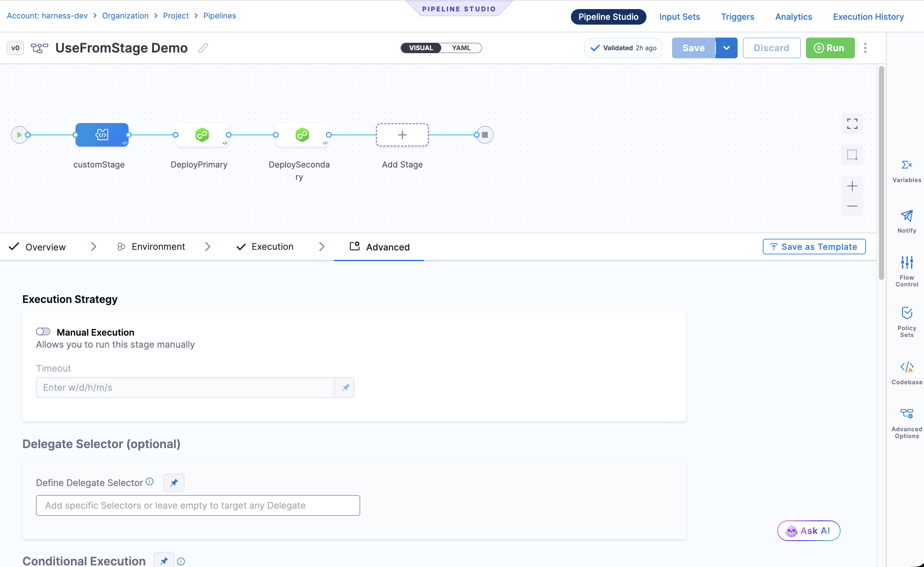This screenshot has width=924, height=567.
Task: Click Define Delegate Selector info icon
Action: pos(149,481)
